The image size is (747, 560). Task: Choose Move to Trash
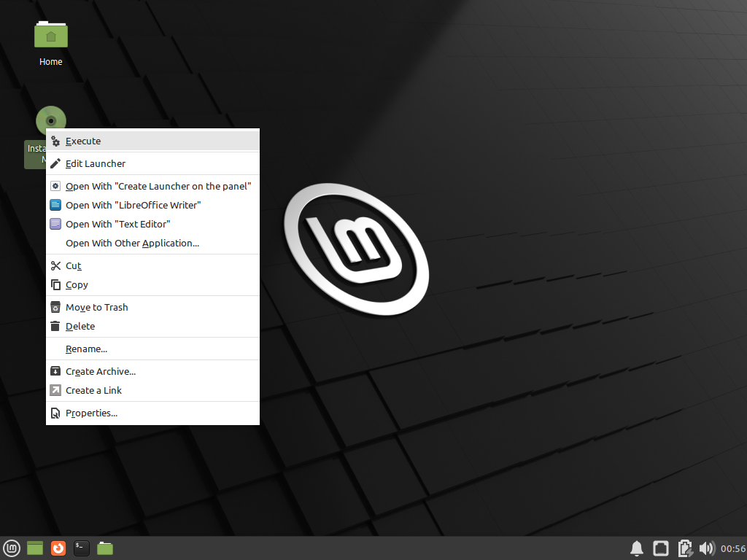point(152,307)
